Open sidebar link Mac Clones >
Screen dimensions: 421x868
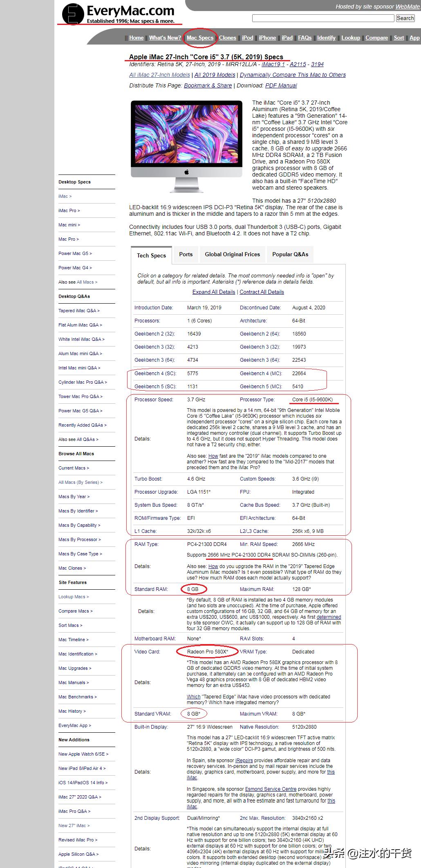coord(72,568)
